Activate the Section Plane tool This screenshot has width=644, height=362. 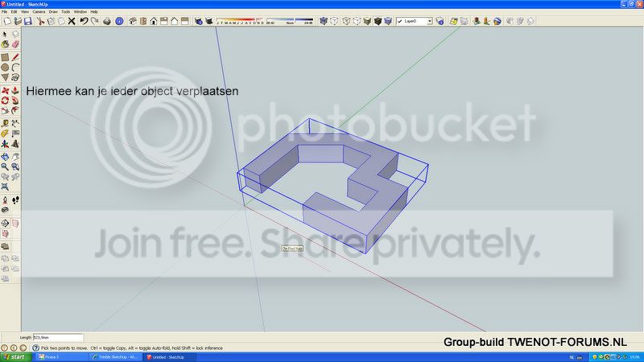[x=5, y=224]
